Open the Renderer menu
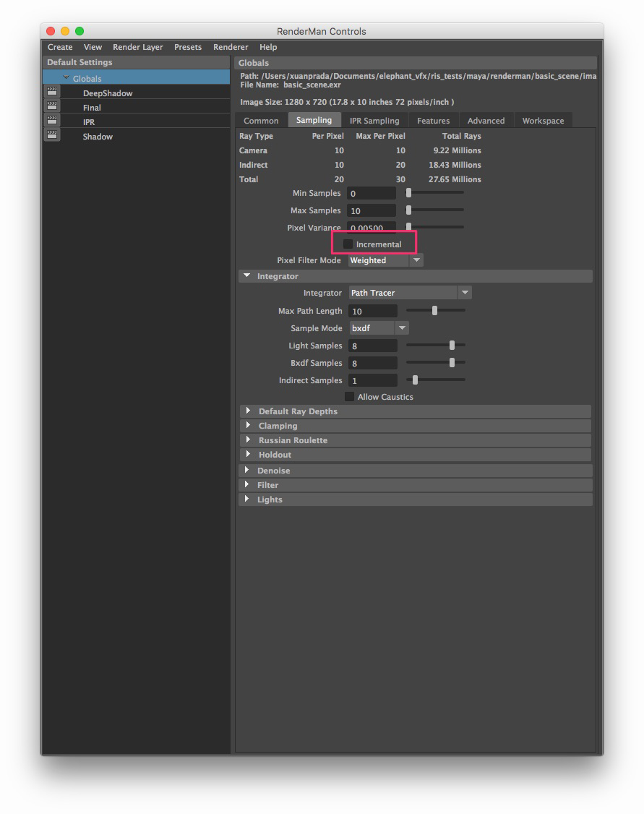This screenshot has height=814, width=644. pyautogui.click(x=231, y=47)
